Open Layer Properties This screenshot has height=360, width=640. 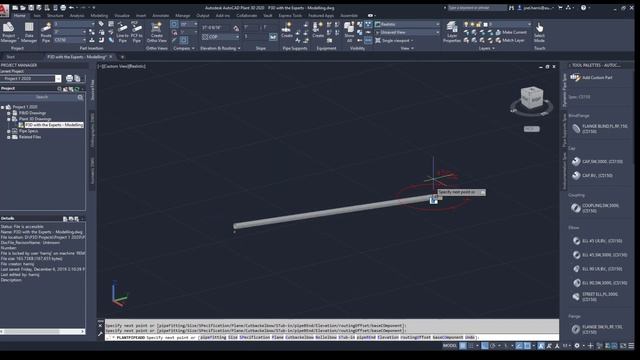click(x=451, y=32)
